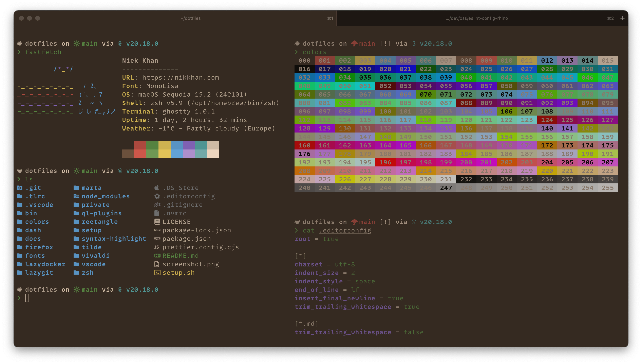Click the npm icon beside package.json
642x364 pixels.
coord(157,239)
